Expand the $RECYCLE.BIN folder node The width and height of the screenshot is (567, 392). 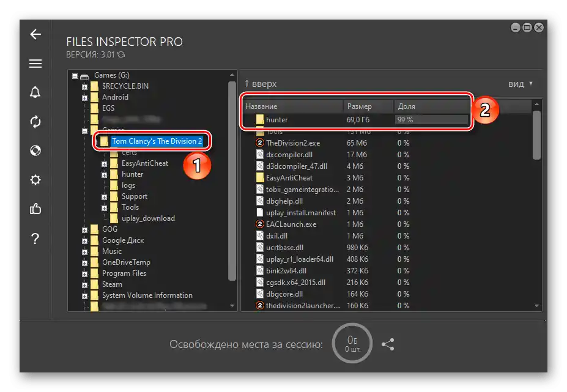pos(84,87)
